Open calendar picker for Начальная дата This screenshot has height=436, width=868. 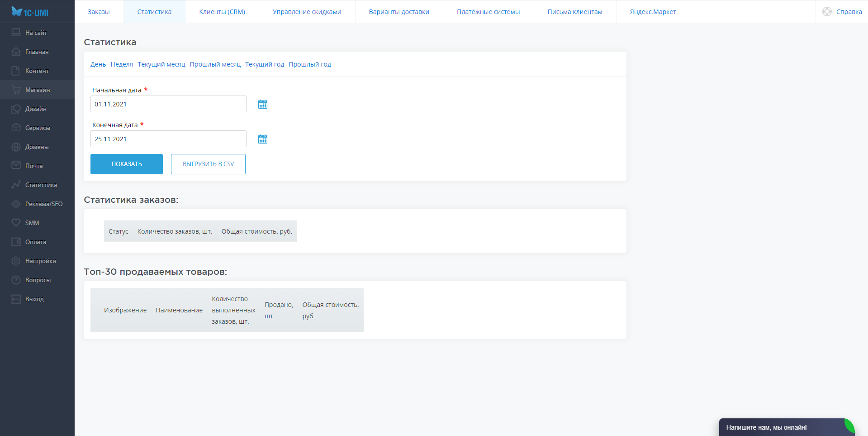pyautogui.click(x=263, y=104)
